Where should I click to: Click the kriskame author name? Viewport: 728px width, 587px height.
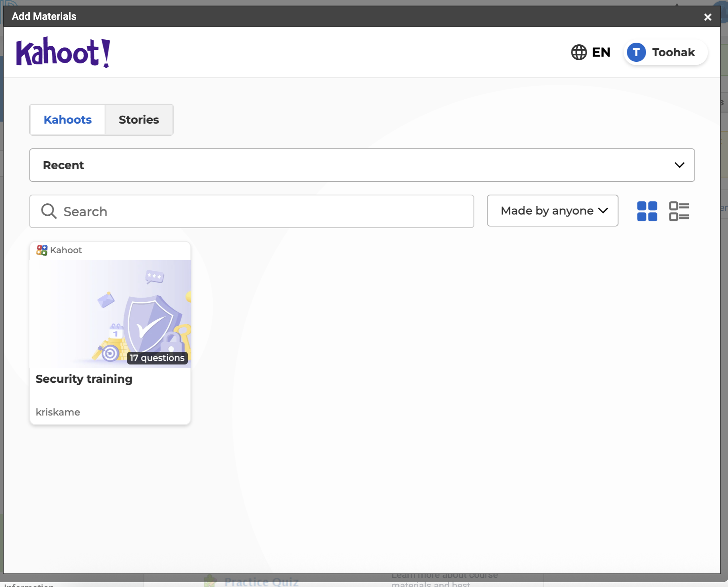[x=58, y=412]
